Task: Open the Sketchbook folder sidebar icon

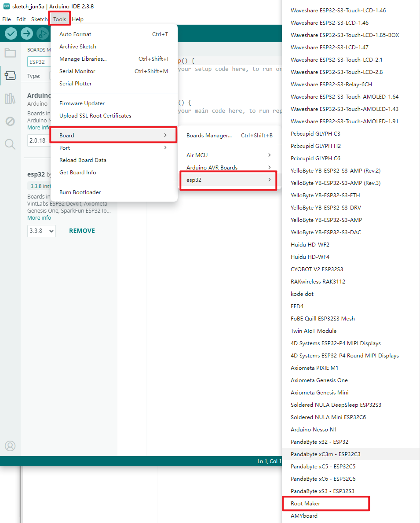Action: (x=10, y=53)
